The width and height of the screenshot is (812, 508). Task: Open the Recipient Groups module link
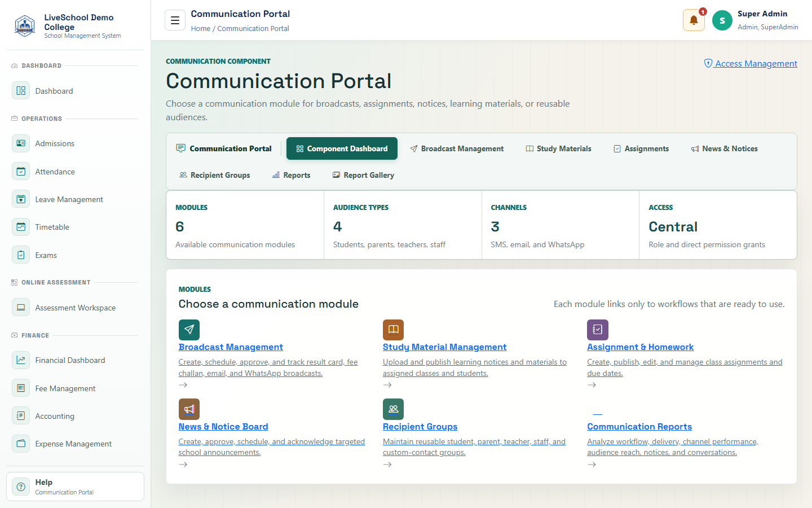[420, 426]
